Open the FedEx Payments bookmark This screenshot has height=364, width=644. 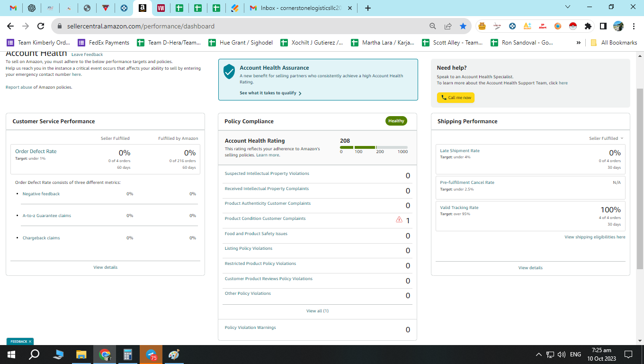tap(104, 43)
